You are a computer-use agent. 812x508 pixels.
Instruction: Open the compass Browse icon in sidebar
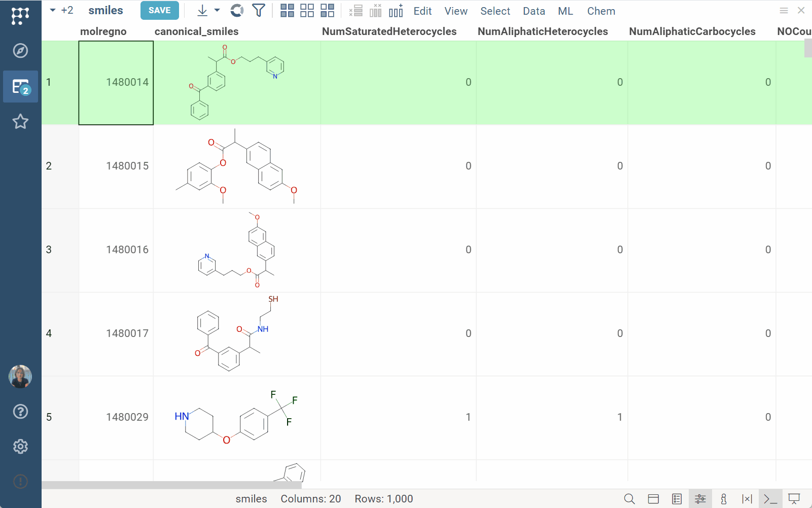20,51
